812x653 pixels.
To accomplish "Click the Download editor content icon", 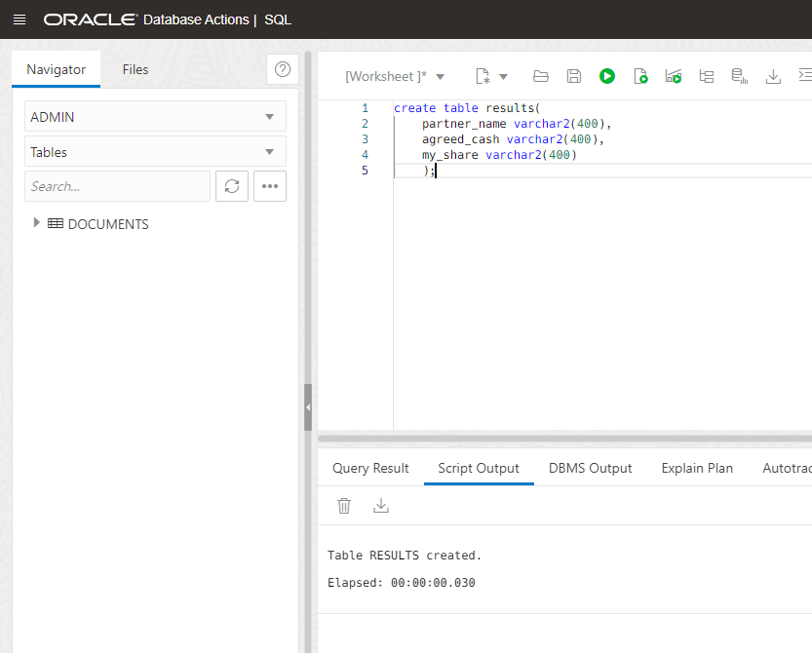I will pos(773,76).
